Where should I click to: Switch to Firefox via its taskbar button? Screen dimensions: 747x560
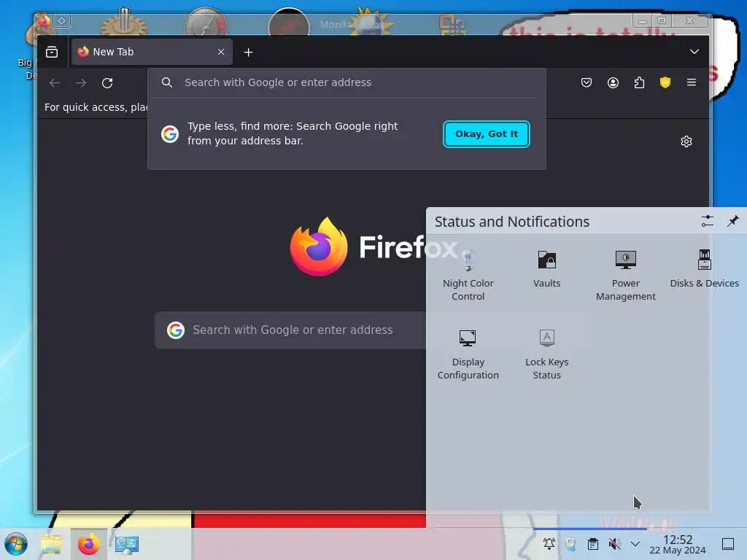pos(88,544)
